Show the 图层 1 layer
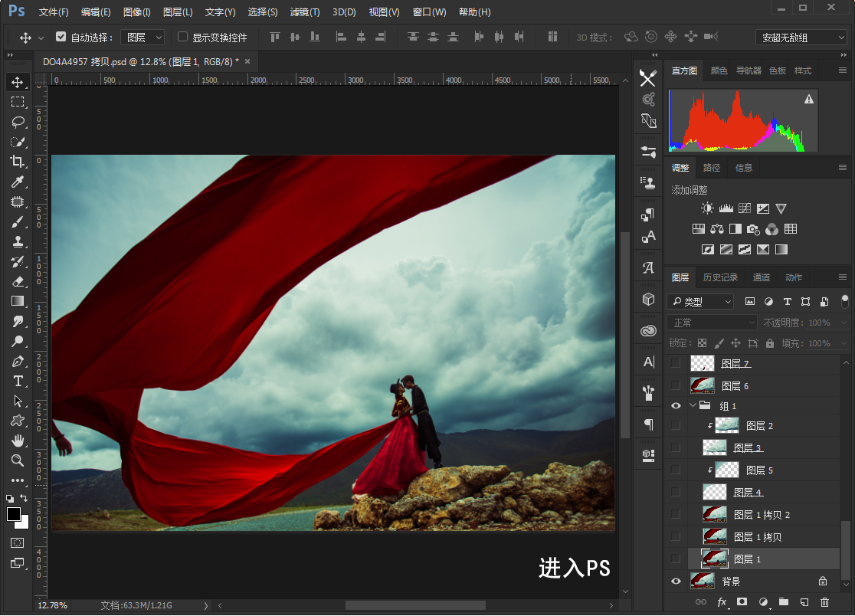The height and width of the screenshot is (616, 855). 676,559
